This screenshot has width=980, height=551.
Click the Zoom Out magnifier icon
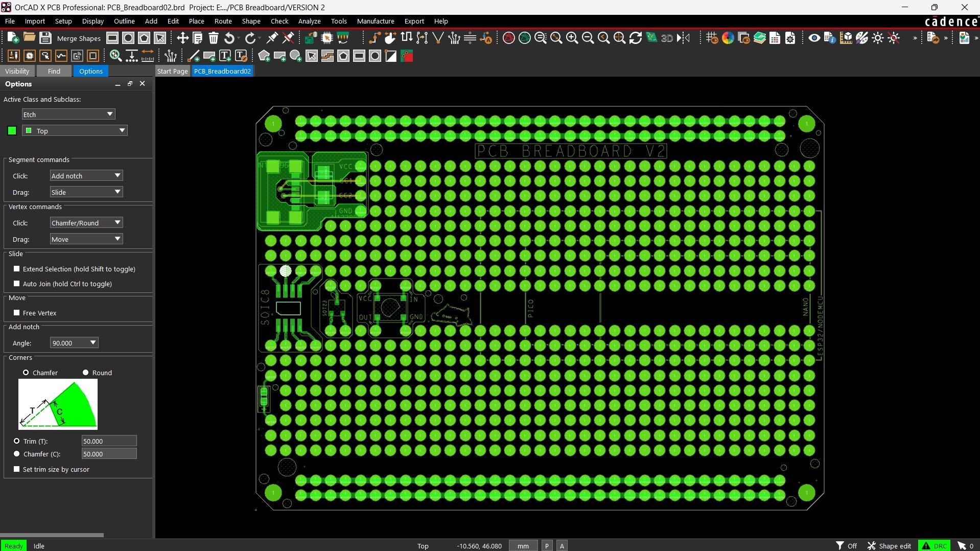(x=588, y=38)
